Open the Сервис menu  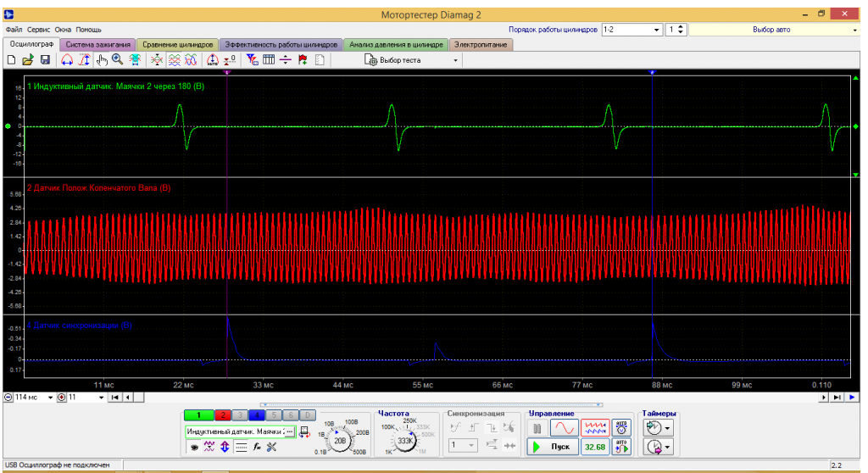tap(38, 30)
